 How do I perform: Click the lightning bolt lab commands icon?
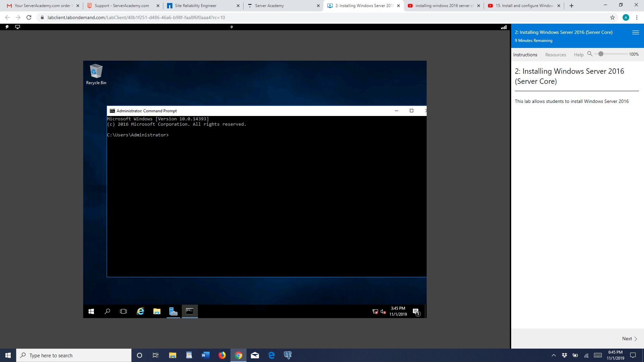7,27
